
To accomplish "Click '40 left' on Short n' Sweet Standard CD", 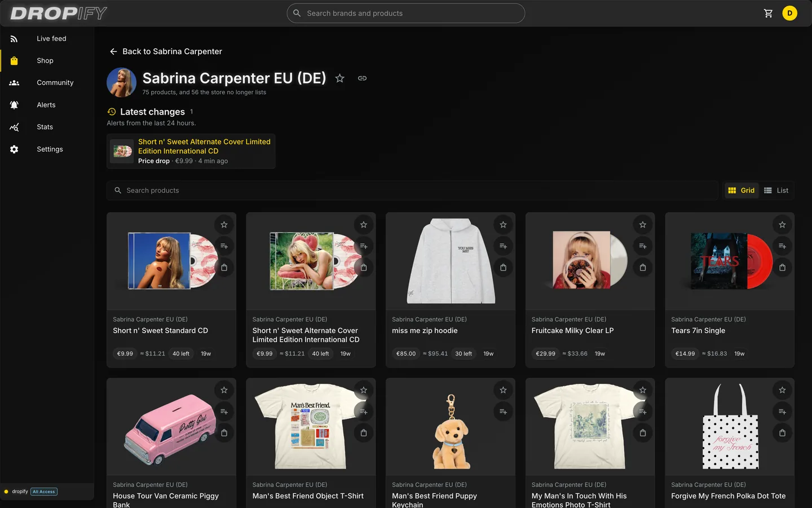I will (181, 354).
